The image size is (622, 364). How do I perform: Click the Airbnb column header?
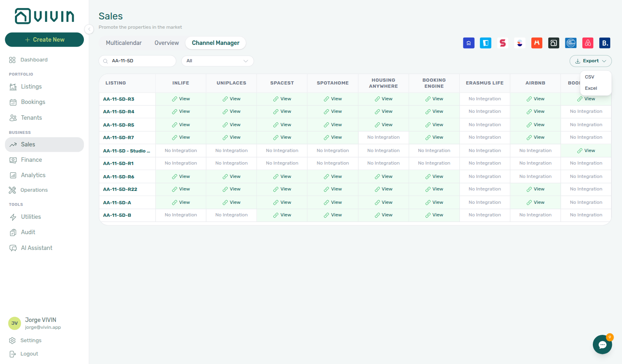point(535,83)
